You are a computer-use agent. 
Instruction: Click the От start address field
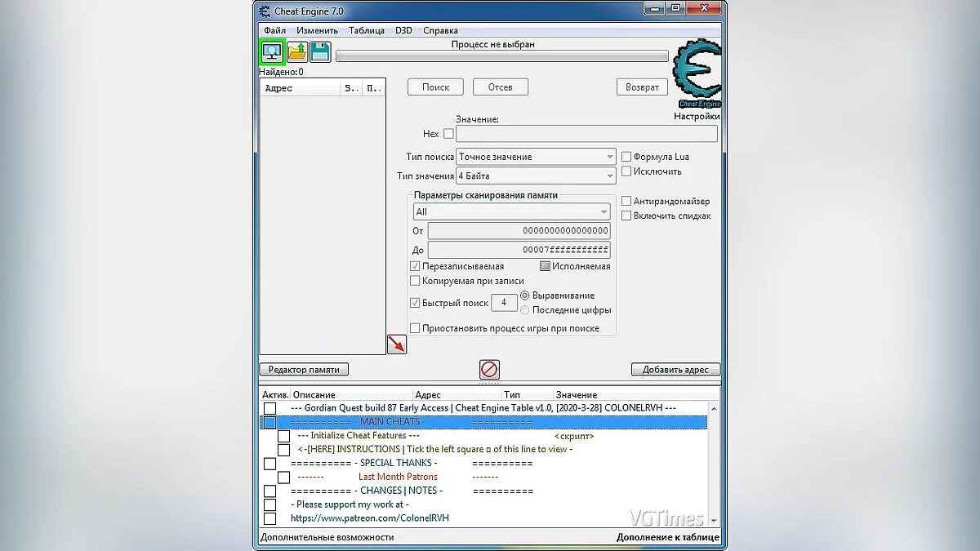coord(519,231)
